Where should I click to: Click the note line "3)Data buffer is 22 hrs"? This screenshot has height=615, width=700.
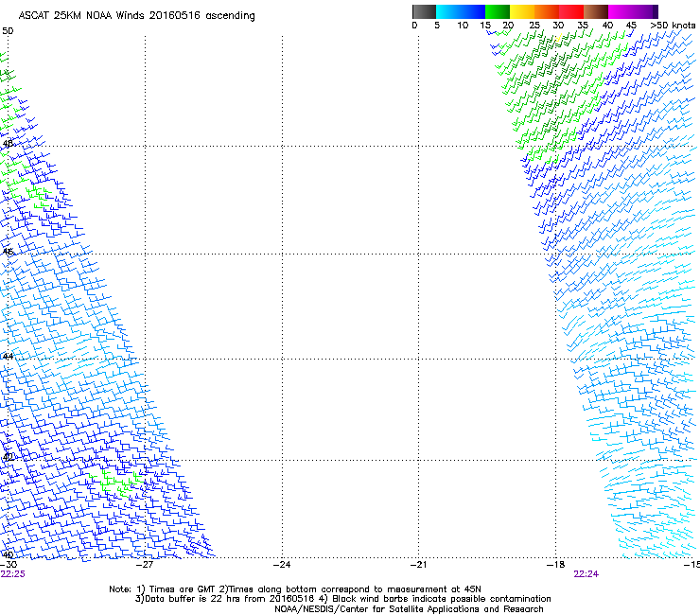click(x=342, y=599)
